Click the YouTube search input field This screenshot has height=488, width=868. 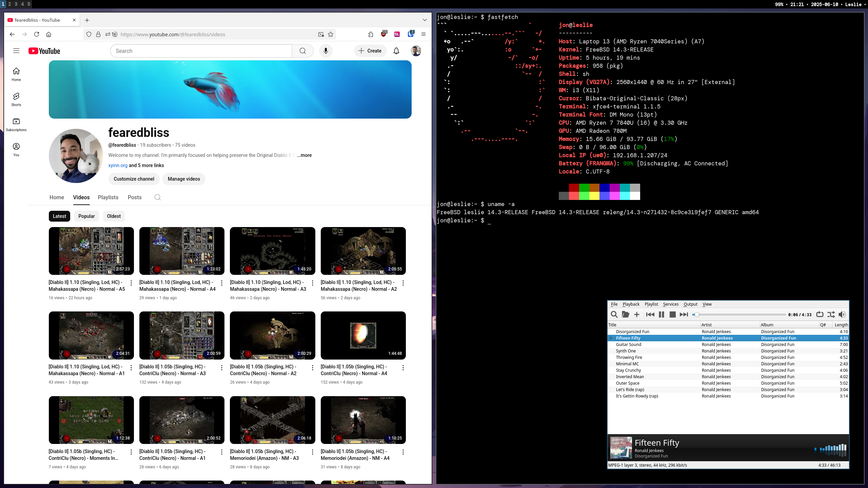[201, 51]
